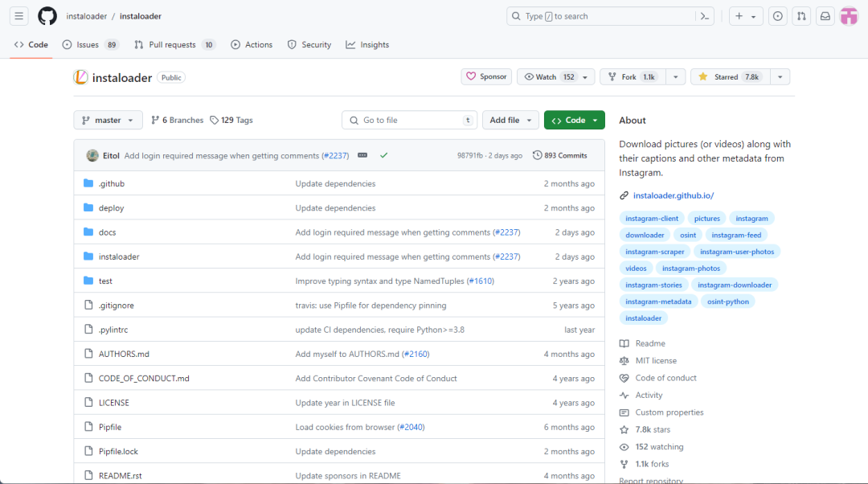Expand the Add file dropdown

pyautogui.click(x=510, y=120)
